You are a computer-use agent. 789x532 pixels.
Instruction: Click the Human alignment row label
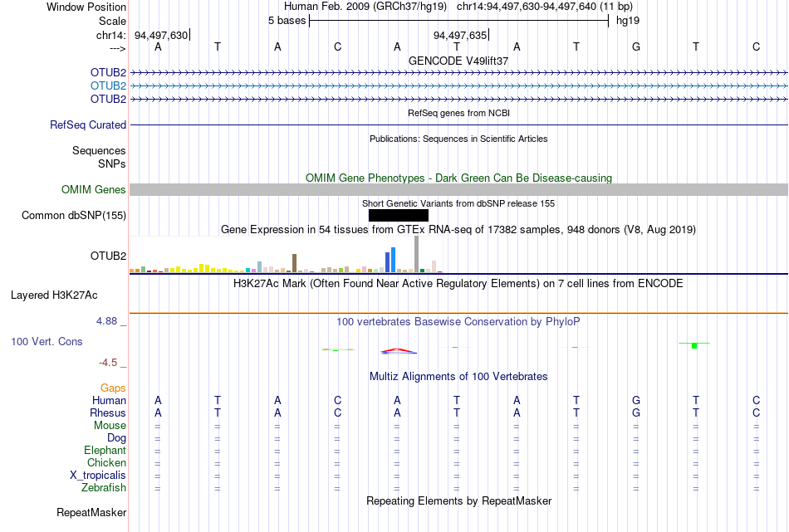pyautogui.click(x=109, y=400)
